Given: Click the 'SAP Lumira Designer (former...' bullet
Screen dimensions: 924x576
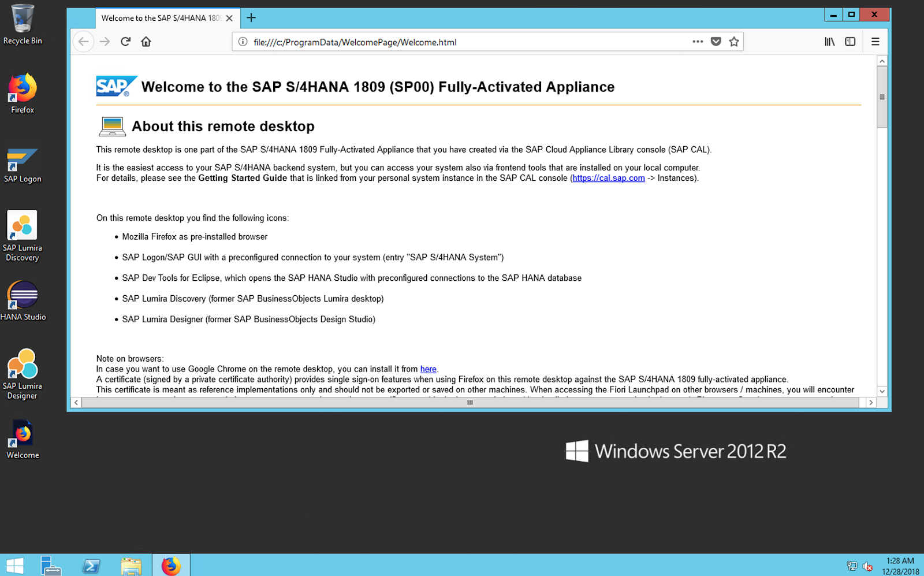Looking at the screenshot, I should (248, 319).
